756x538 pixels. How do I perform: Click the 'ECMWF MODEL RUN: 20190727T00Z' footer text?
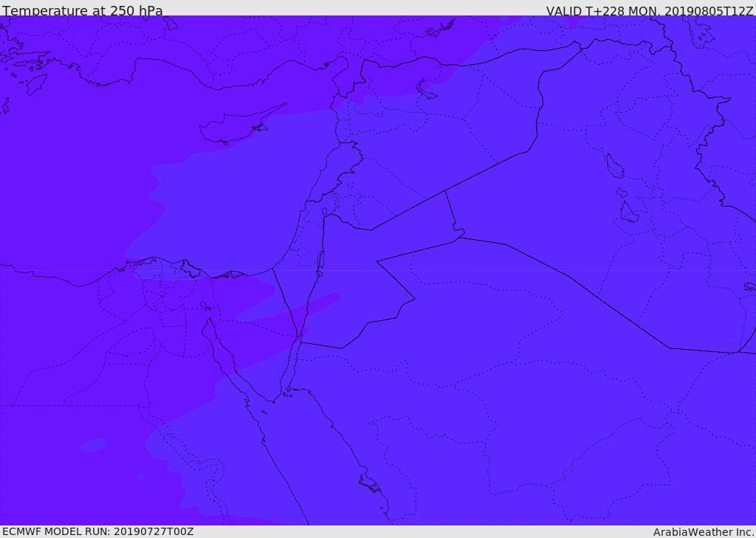pyautogui.click(x=98, y=532)
